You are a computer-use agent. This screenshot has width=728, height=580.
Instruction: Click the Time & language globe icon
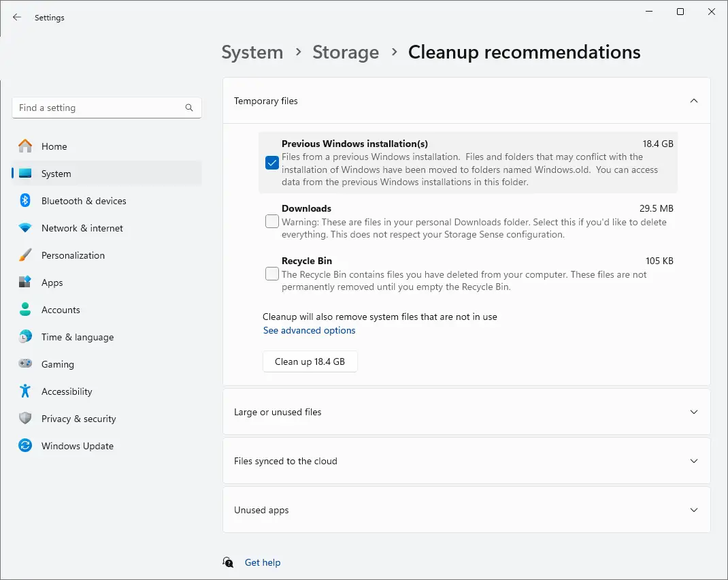click(25, 337)
